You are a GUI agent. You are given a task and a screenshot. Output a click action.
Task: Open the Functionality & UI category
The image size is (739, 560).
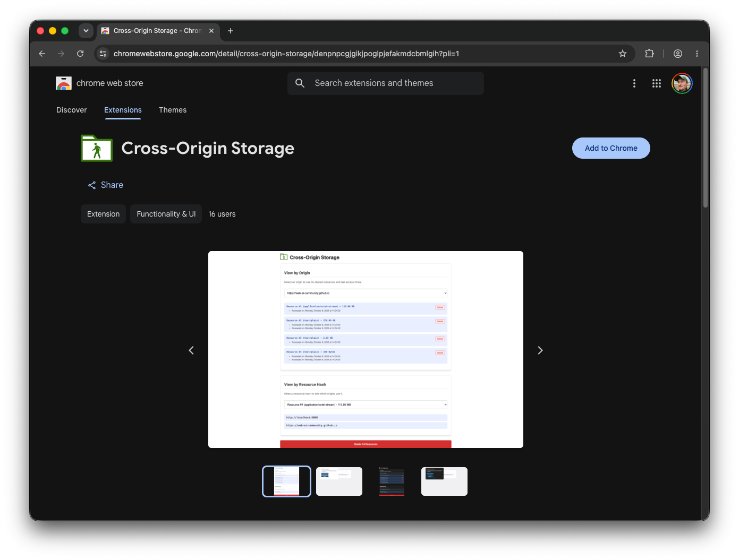coord(166,214)
